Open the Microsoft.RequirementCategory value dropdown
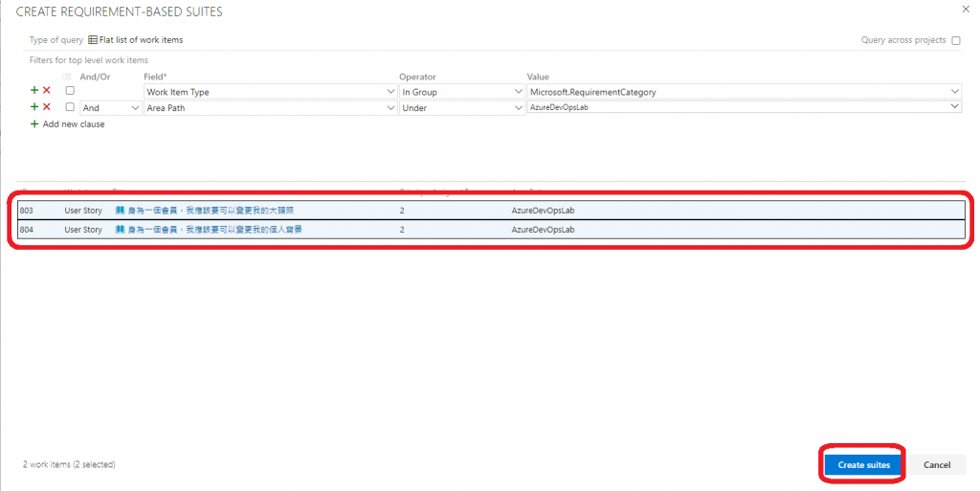Screen dimensions: 980x491 745,92
